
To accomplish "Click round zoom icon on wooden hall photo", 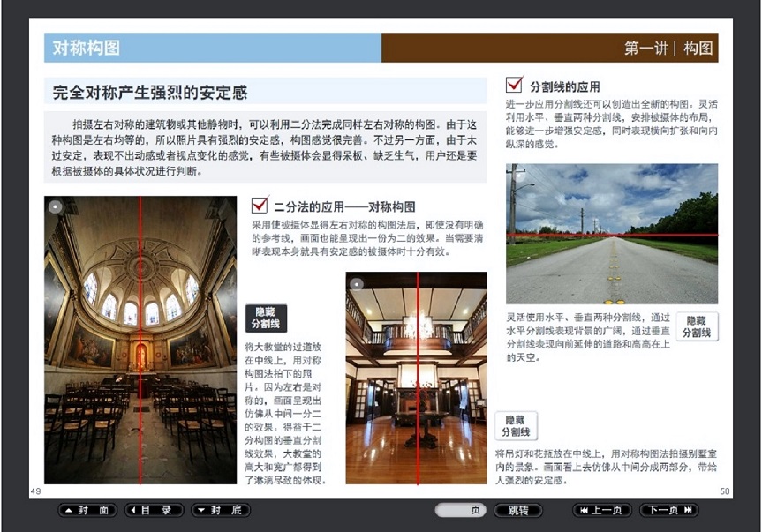I will pyautogui.click(x=357, y=284).
